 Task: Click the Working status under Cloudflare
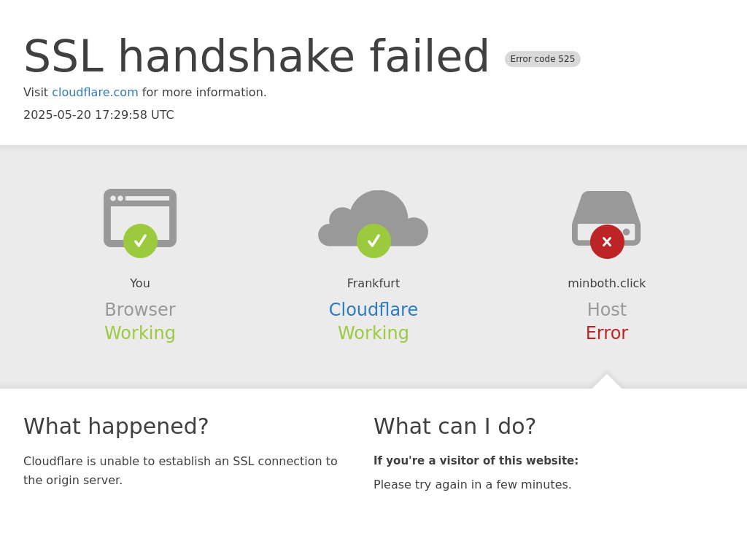[373, 332]
